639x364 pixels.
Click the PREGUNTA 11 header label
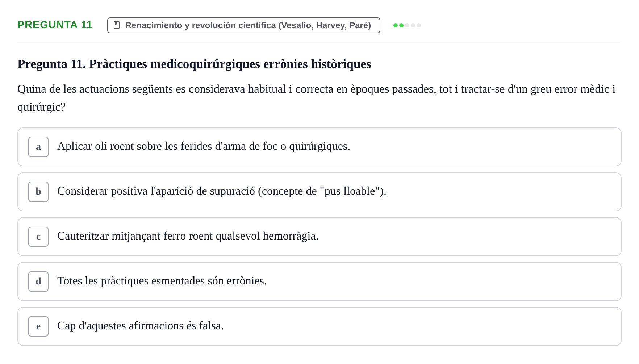coord(55,25)
